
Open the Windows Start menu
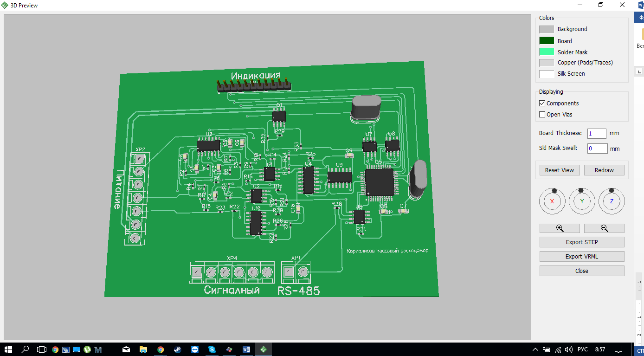[8, 349]
